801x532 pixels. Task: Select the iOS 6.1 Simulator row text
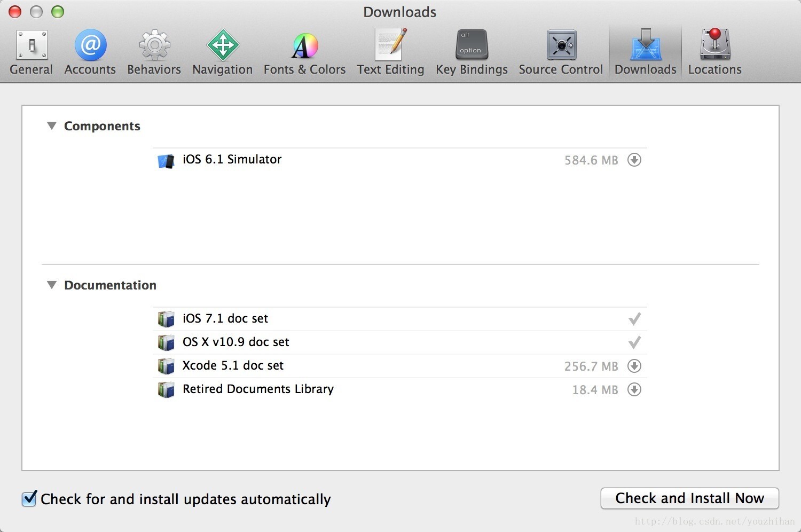(232, 159)
